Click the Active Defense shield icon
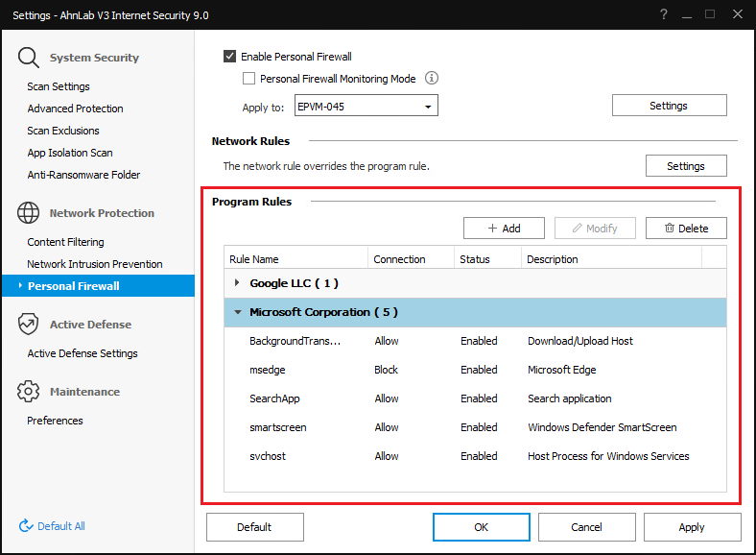 tap(28, 324)
